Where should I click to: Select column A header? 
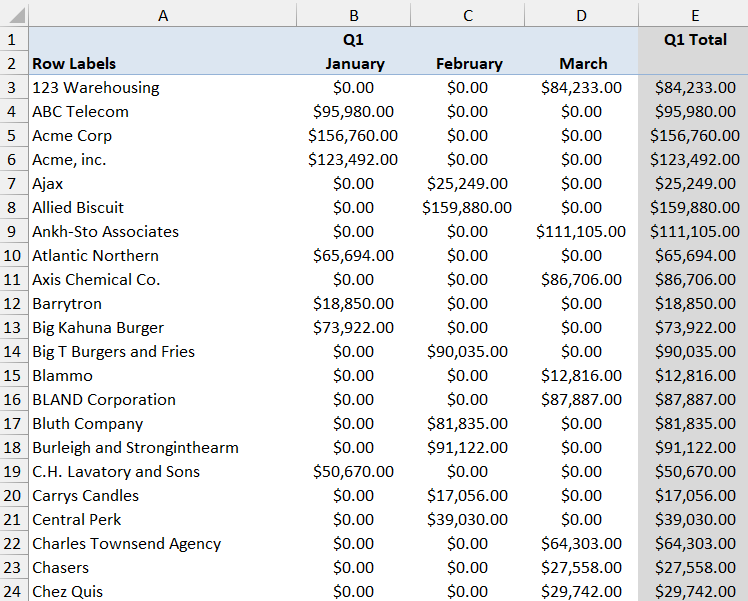tap(163, 15)
